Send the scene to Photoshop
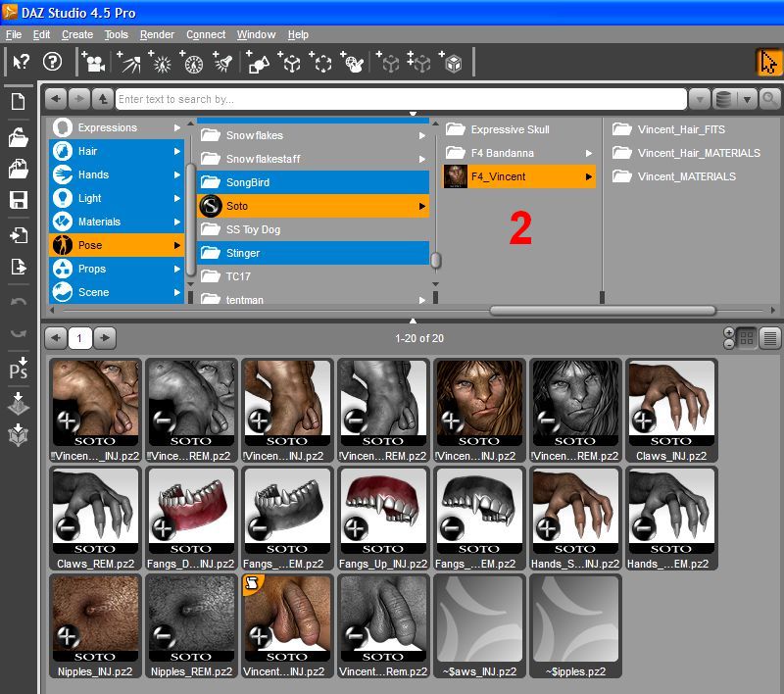Image resolution: width=784 pixels, height=694 pixels. [19, 369]
